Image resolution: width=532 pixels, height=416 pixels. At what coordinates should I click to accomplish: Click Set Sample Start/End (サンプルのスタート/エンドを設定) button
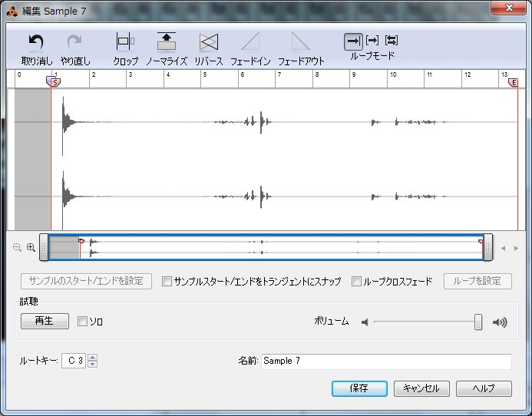pyautogui.click(x=86, y=281)
